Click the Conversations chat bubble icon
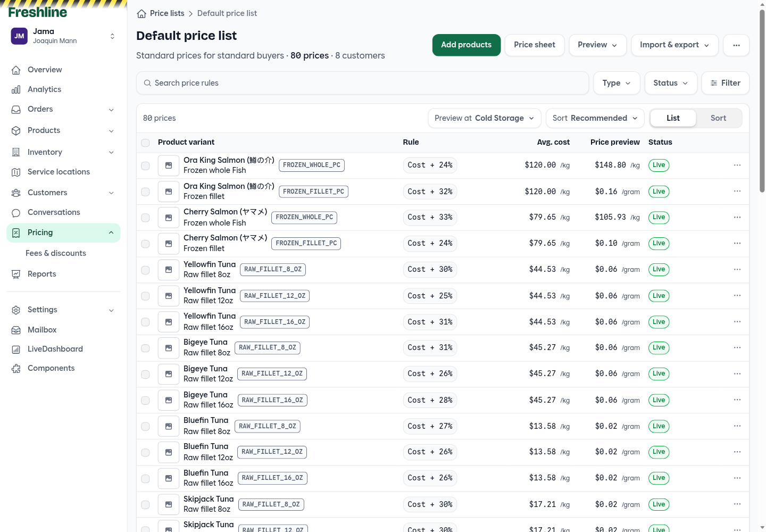Viewport: 766px width, 532px height. pos(16,212)
